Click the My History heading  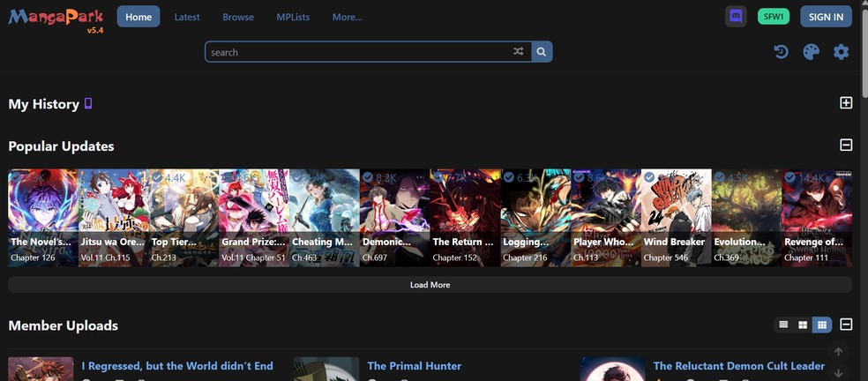44,104
